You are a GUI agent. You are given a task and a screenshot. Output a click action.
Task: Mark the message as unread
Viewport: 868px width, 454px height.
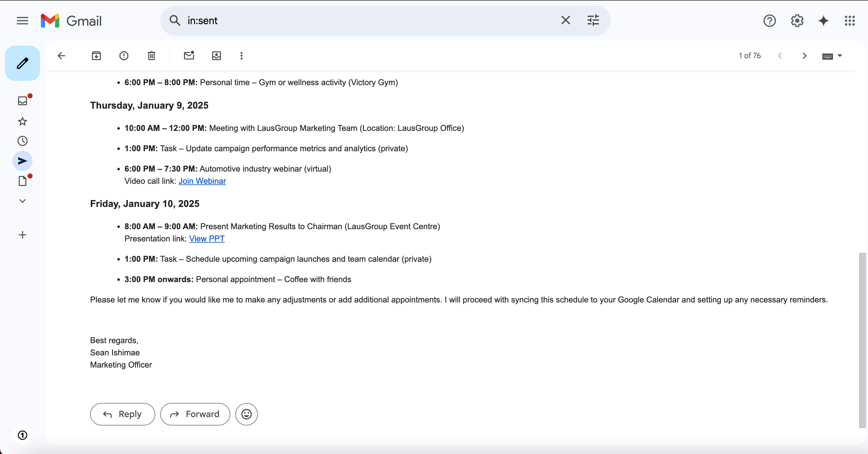189,56
